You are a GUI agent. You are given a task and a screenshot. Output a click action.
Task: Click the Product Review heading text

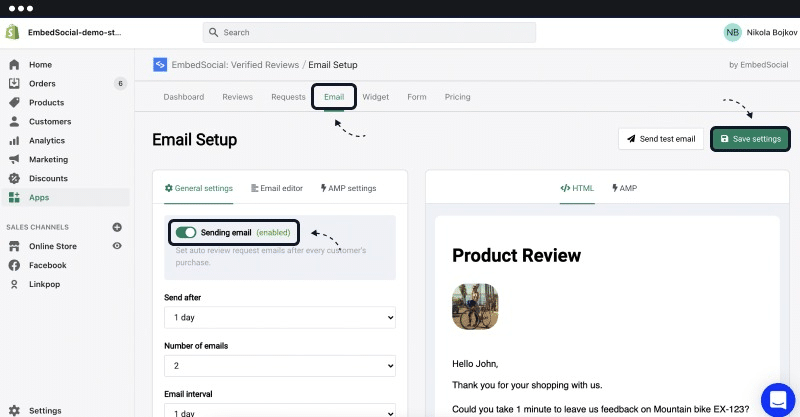pyautogui.click(x=516, y=255)
